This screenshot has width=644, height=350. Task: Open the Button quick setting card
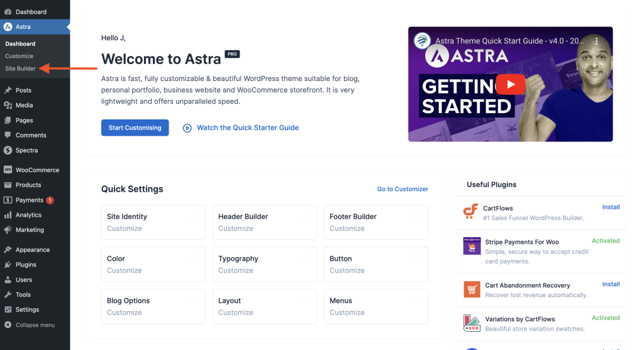[x=376, y=265]
